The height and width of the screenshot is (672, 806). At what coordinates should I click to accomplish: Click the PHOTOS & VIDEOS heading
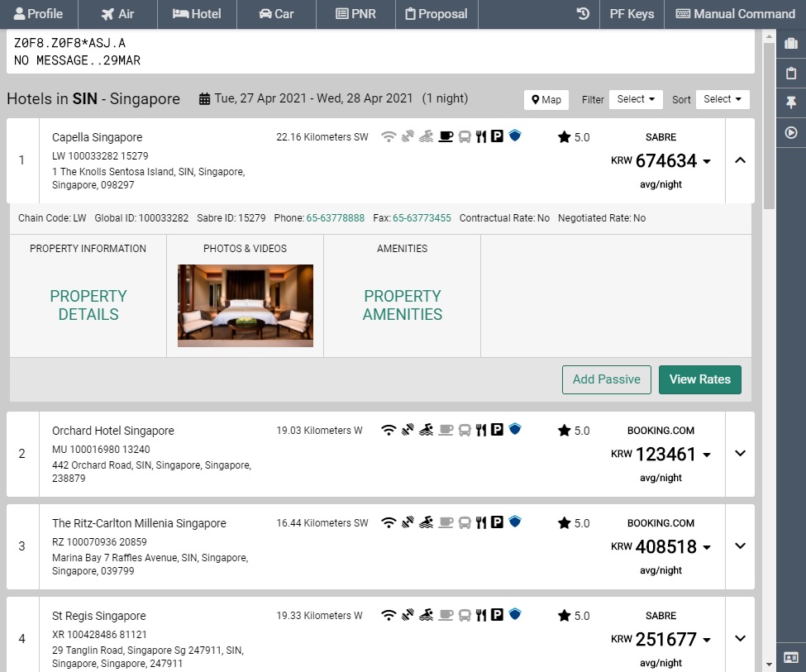(x=246, y=249)
